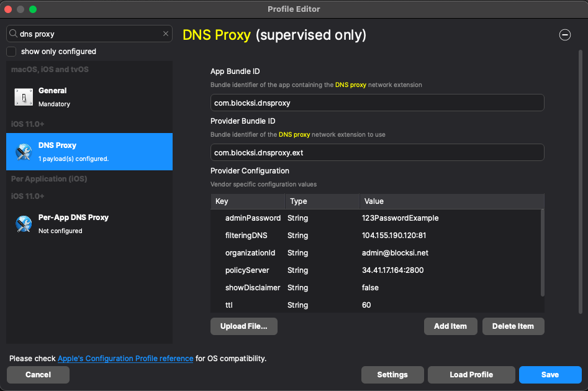Viewport: 588px width, 391px height.
Task: Select the General Mandatory payload
Action: [x=89, y=97]
